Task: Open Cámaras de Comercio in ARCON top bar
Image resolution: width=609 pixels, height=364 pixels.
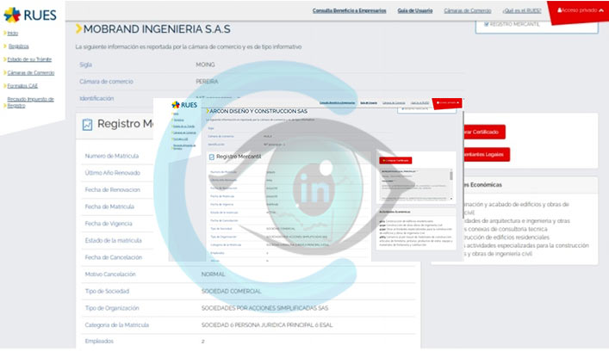Action: [x=394, y=103]
